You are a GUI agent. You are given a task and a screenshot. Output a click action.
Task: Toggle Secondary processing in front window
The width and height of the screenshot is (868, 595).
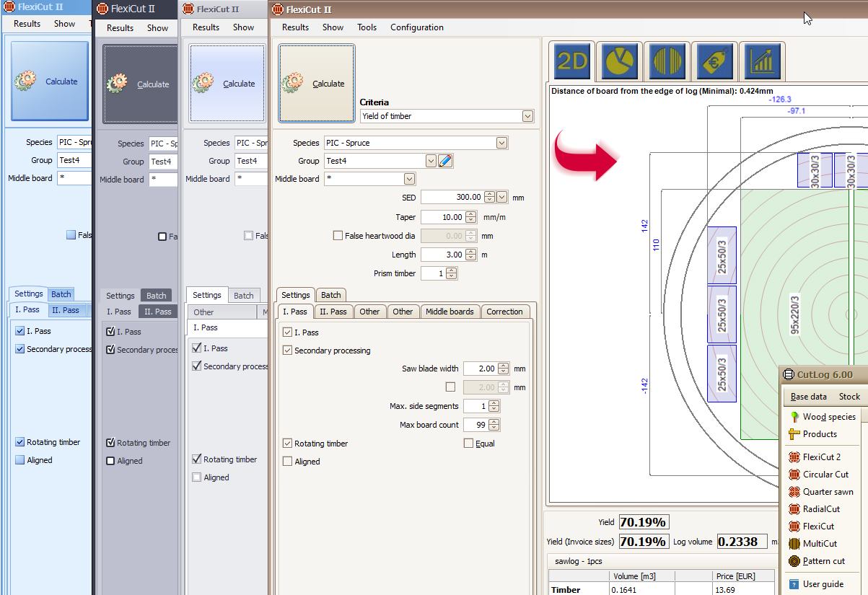[288, 351]
